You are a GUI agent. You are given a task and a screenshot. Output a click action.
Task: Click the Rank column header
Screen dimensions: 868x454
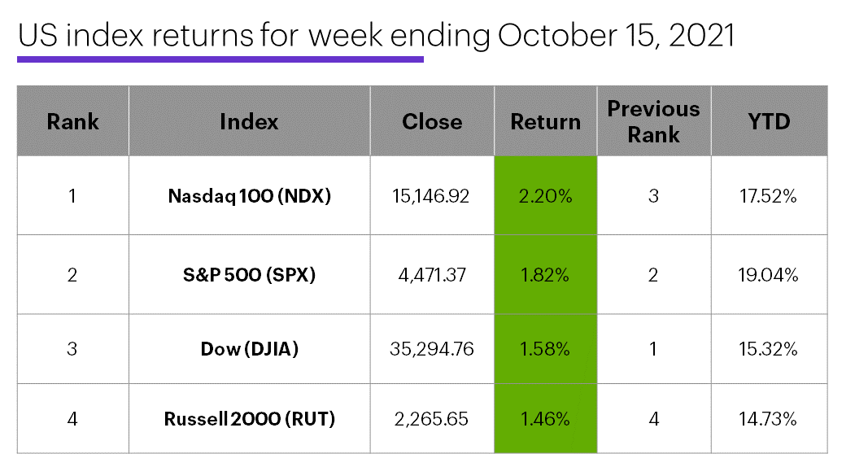click(72, 122)
